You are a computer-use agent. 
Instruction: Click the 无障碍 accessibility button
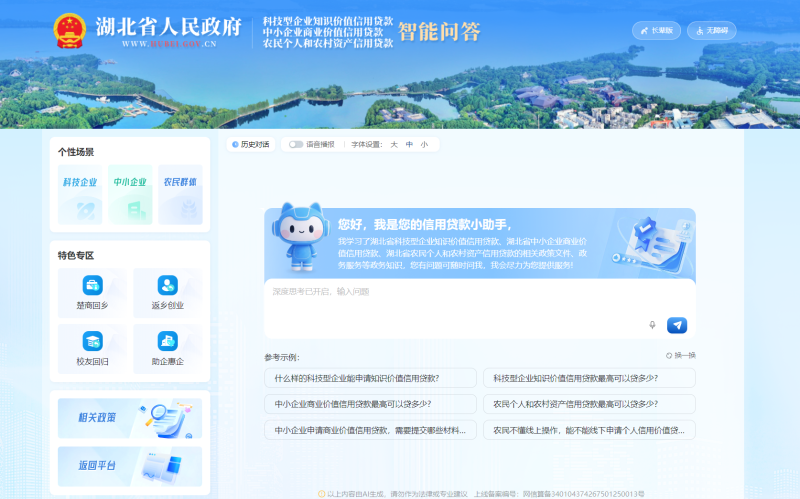(712, 30)
